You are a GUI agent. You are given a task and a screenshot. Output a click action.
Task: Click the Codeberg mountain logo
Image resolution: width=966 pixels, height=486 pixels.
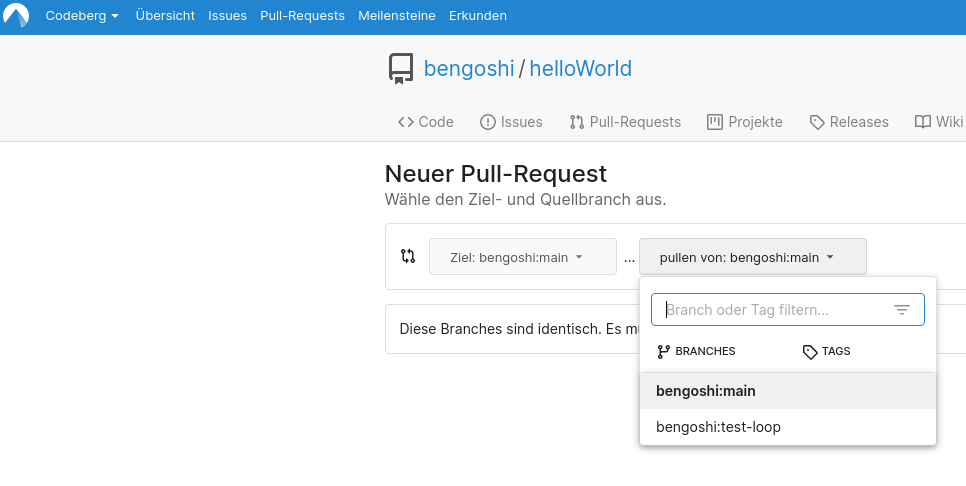[16, 15]
